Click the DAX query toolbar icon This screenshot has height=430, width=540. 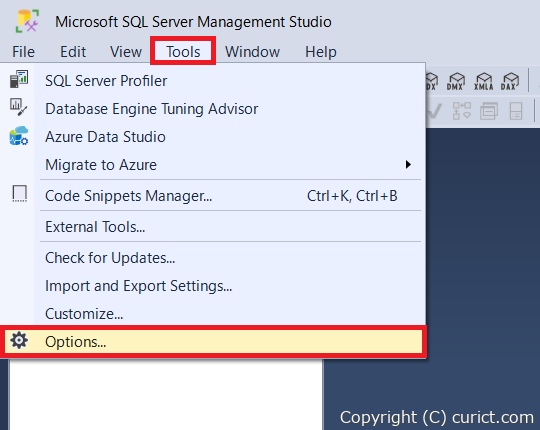click(x=510, y=81)
